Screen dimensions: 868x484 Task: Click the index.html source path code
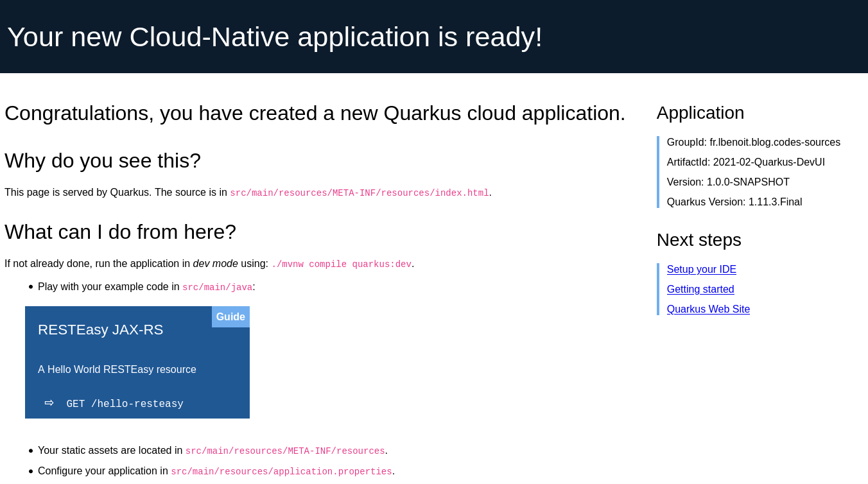pos(360,193)
